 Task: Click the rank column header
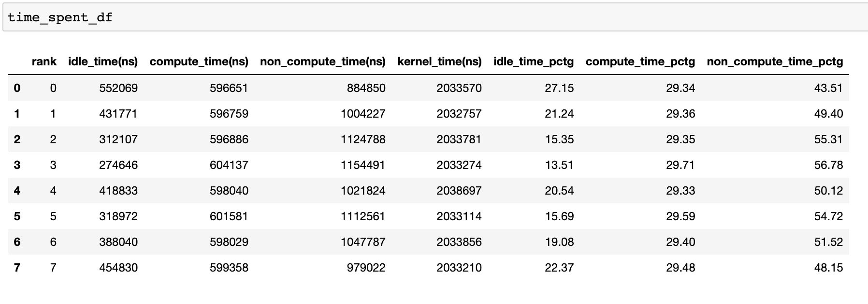pyautogui.click(x=44, y=61)
